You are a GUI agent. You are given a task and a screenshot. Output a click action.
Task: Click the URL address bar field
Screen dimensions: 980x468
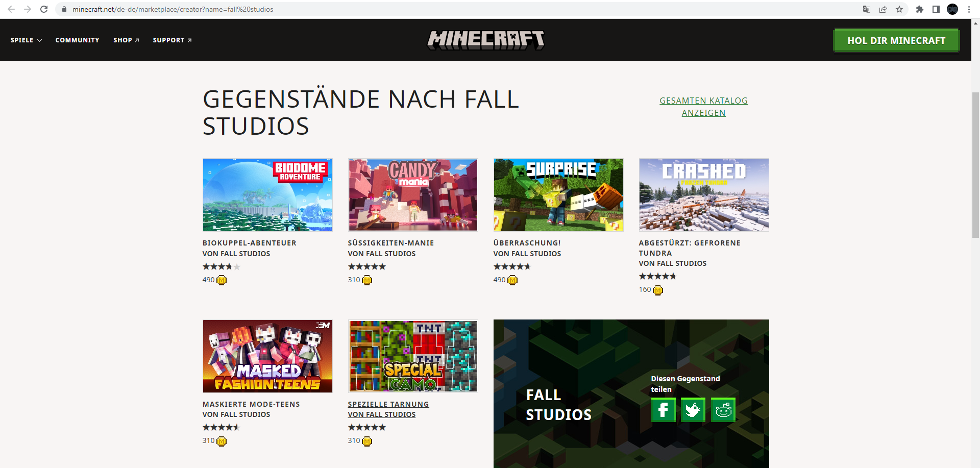(459, 9)
